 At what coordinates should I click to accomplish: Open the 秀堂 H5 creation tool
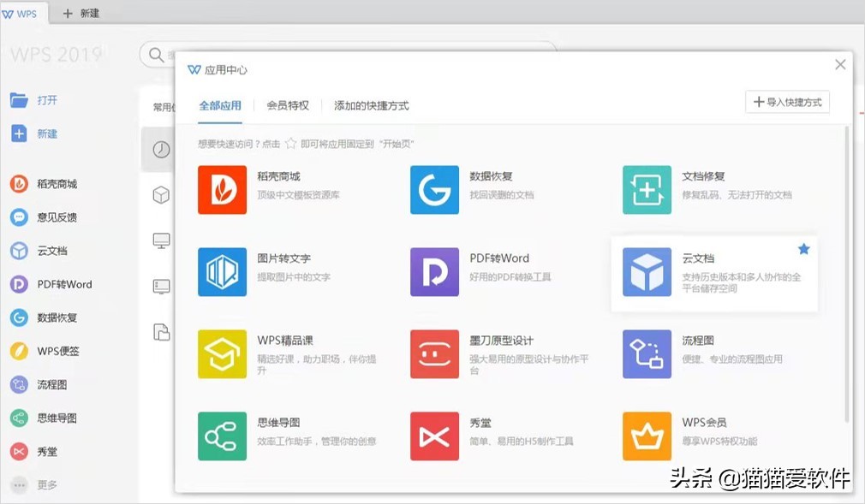[434, 436]
